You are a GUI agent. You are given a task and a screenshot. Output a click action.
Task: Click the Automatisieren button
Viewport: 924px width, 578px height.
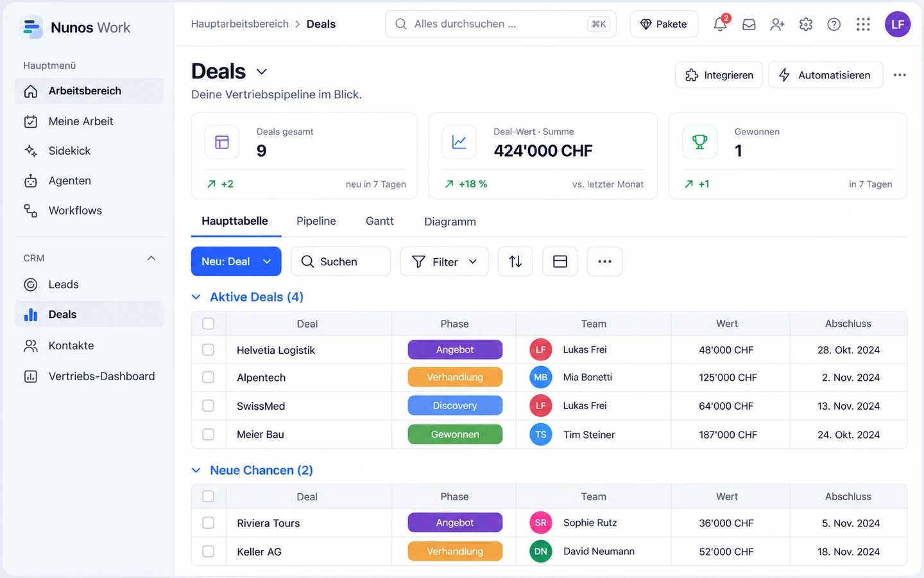[x=826, y=75]
